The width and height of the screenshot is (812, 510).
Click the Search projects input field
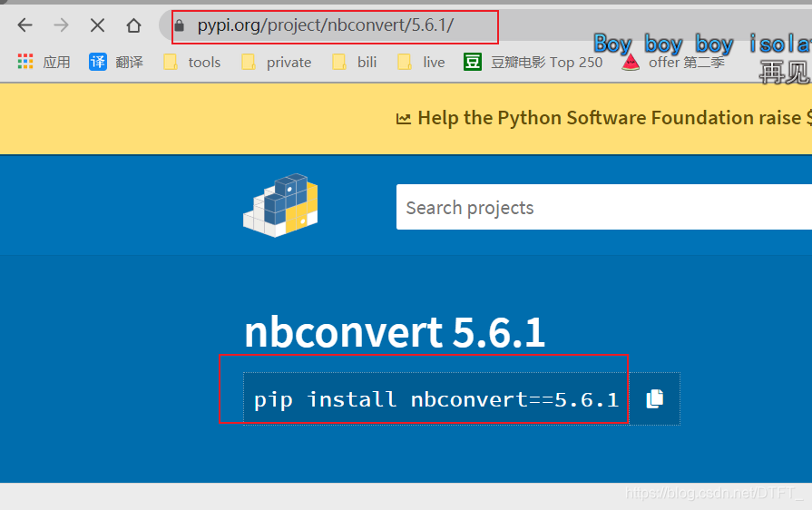(x=604, y=207)
